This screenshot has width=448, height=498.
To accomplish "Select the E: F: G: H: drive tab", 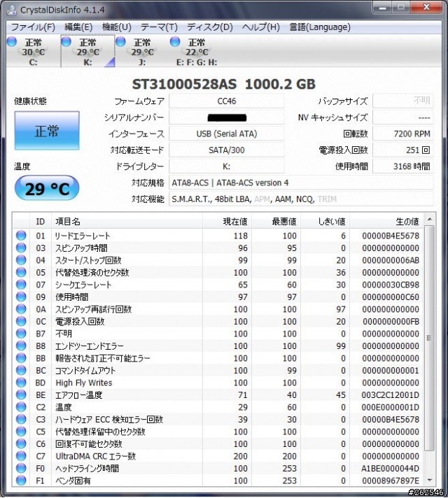I will [197, 52].
